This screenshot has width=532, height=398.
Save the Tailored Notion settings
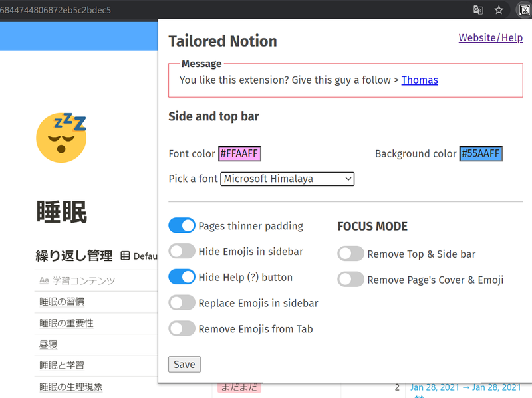(184, 364)
